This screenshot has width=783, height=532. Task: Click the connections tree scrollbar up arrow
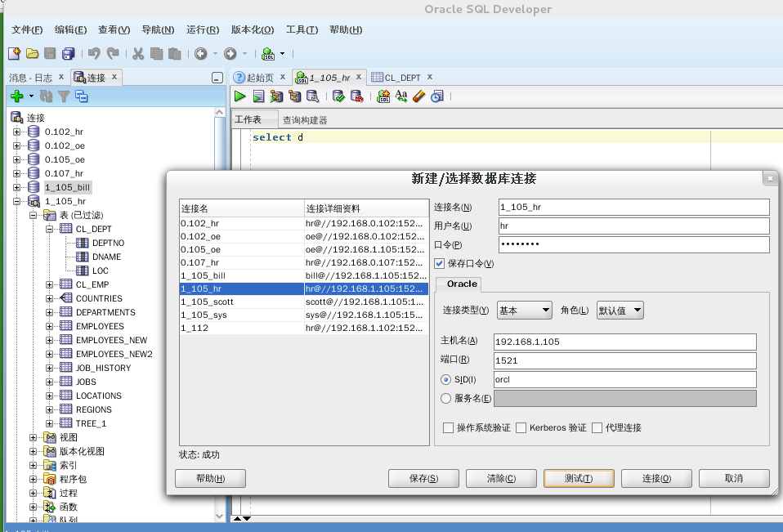(220, 113)
